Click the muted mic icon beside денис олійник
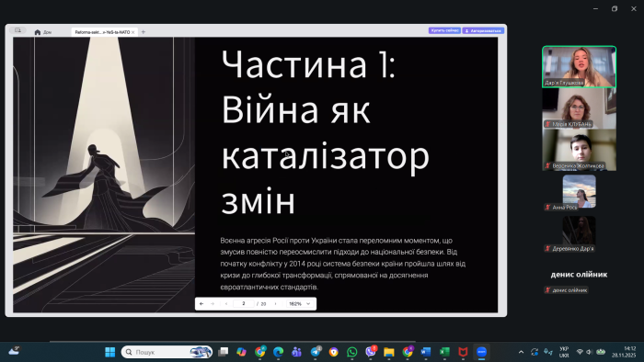Viewport: 644px width, 362px height. coord(547,289)
